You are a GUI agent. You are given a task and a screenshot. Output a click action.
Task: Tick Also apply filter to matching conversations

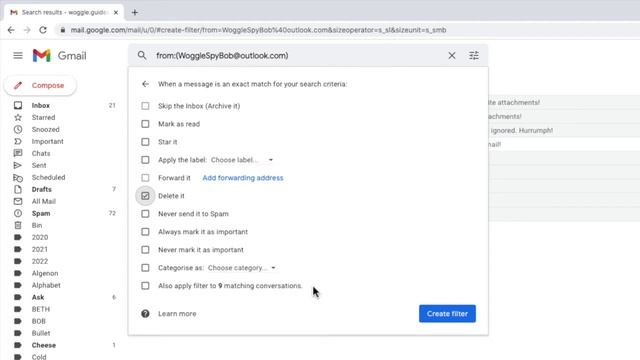pyautogui.click(x=145, y=286)
